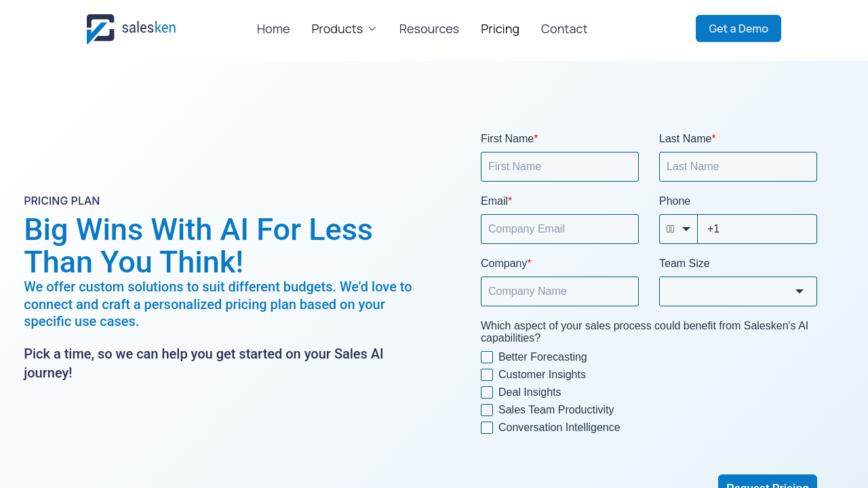This screenshot has width=868, height=488.
Task: Enable the Deal Insights checkbox
Action: [487, 392]
